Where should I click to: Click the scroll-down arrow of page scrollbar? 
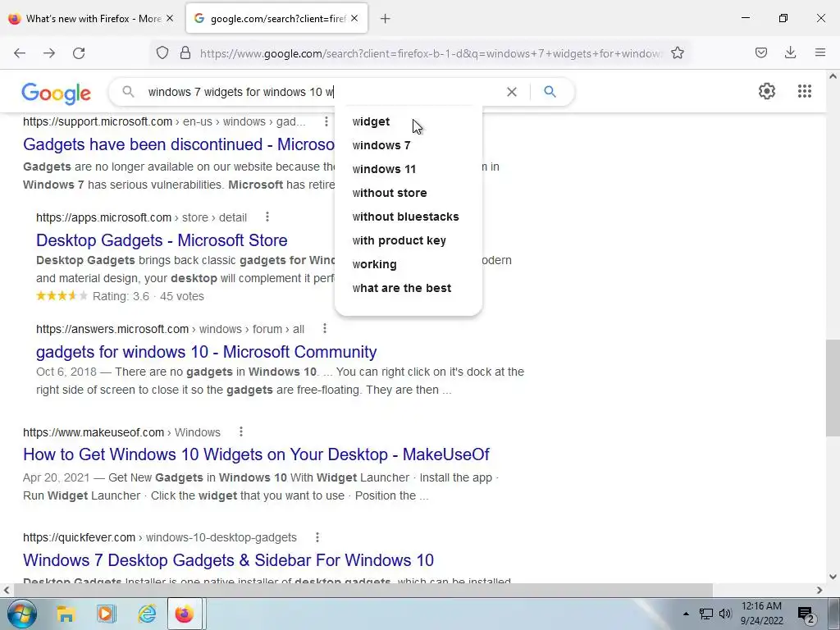pyautogui.click(x=833, y=577)
